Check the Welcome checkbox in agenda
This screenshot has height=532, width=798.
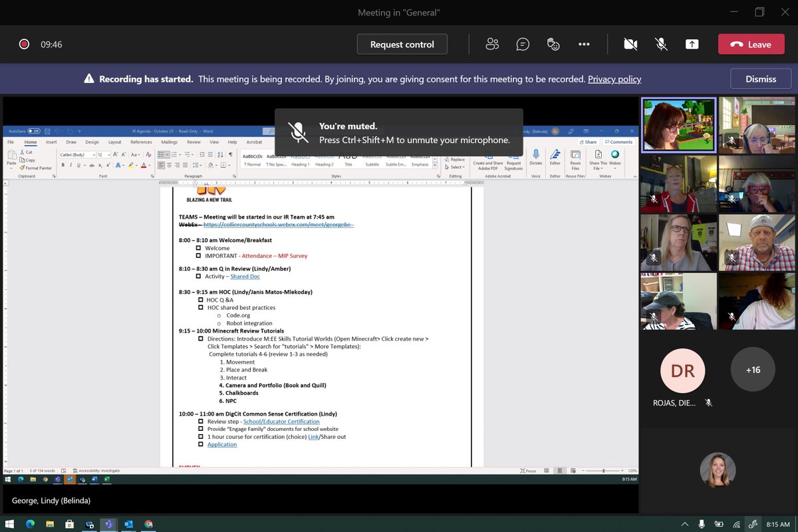click(x=199, y=248)
